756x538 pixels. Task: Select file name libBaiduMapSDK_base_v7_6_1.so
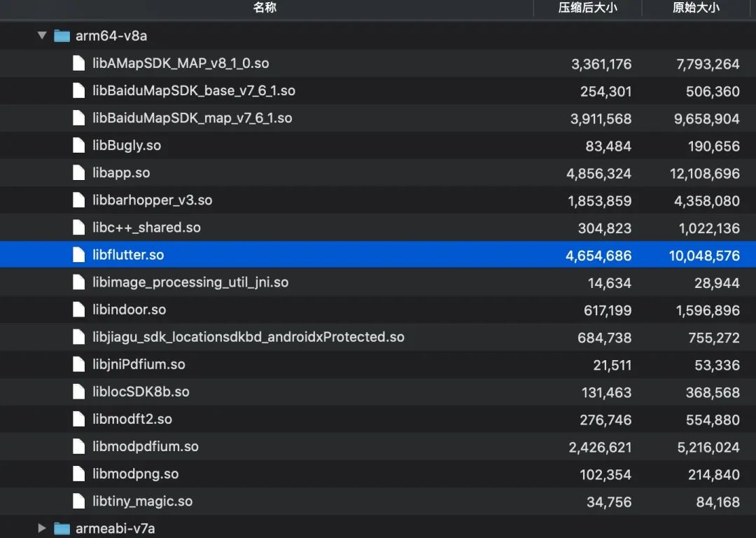194,90
